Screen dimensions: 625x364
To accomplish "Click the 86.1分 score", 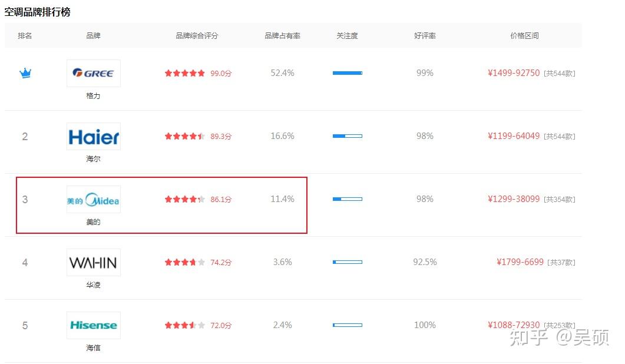I will (221, 199).
